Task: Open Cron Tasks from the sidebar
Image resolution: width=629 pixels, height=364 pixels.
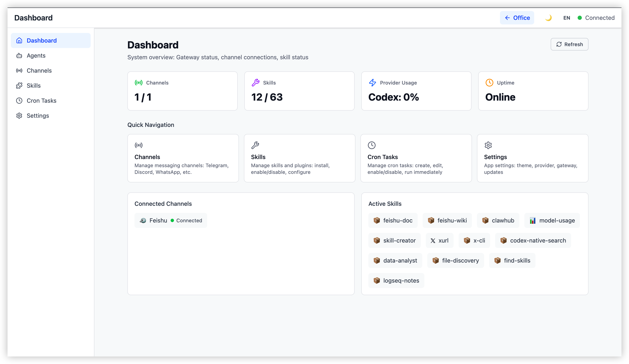Action: point(51,101)
